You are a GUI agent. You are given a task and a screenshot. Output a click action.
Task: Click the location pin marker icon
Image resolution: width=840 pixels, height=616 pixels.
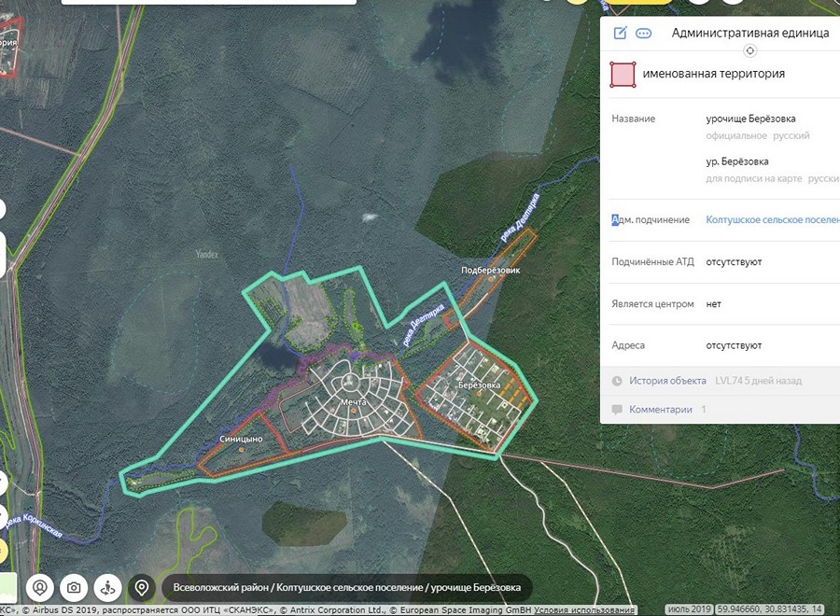142,588
